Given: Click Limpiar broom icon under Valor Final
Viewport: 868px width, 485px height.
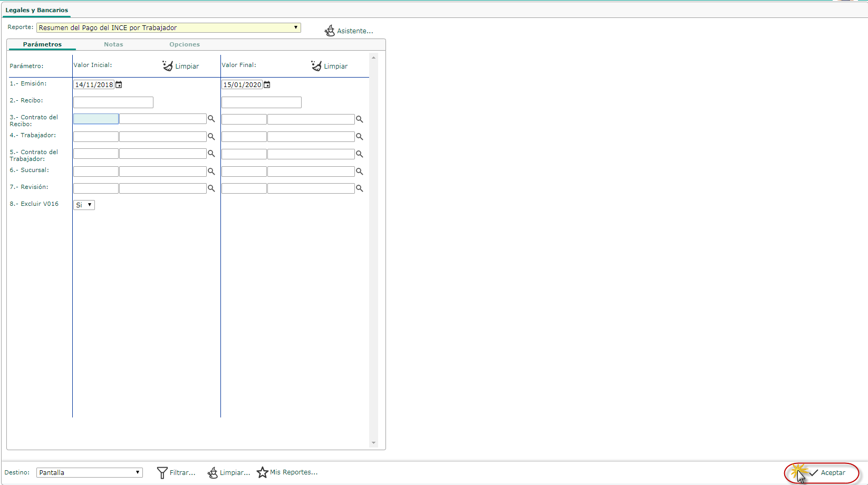Looking at the screenshot, I should click(316, 66).
